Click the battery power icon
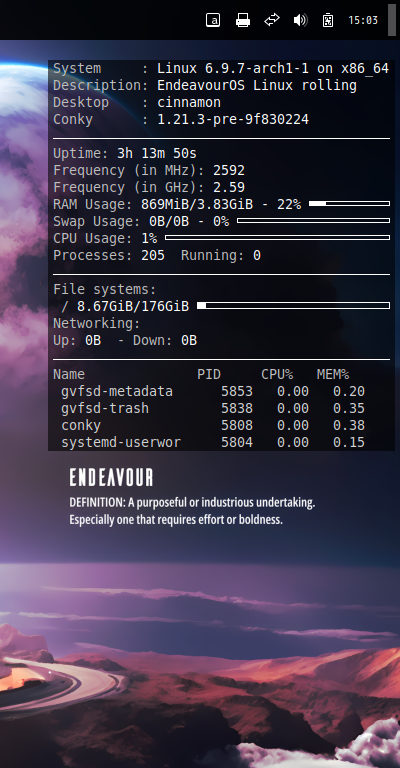The height and width of the screenshot is (768, 400). click(x=328, y=20)
